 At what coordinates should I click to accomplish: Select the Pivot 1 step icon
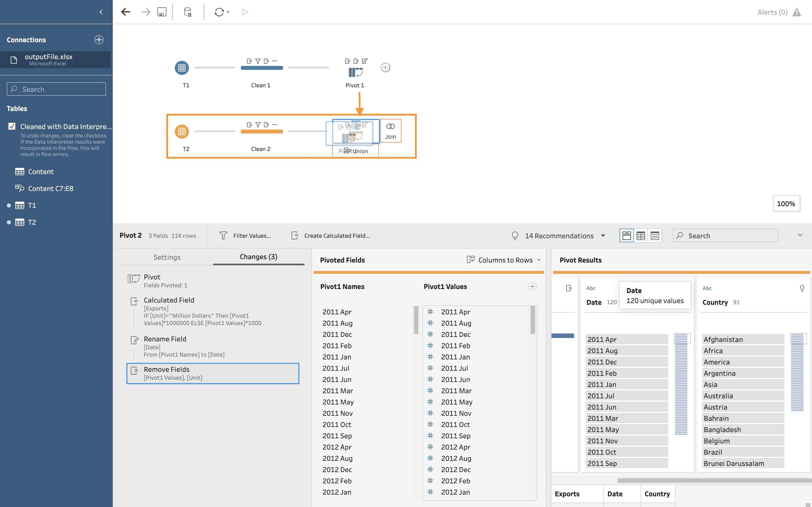355,72
